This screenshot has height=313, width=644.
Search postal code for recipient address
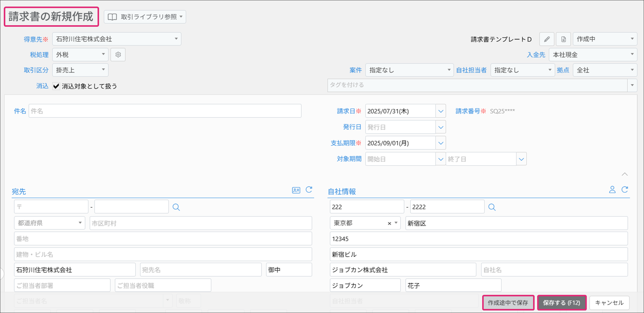coord(176,207)
